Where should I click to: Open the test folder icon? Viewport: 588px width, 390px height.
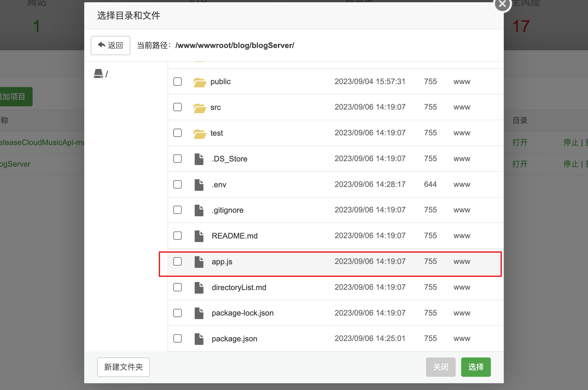pos(200,134)
